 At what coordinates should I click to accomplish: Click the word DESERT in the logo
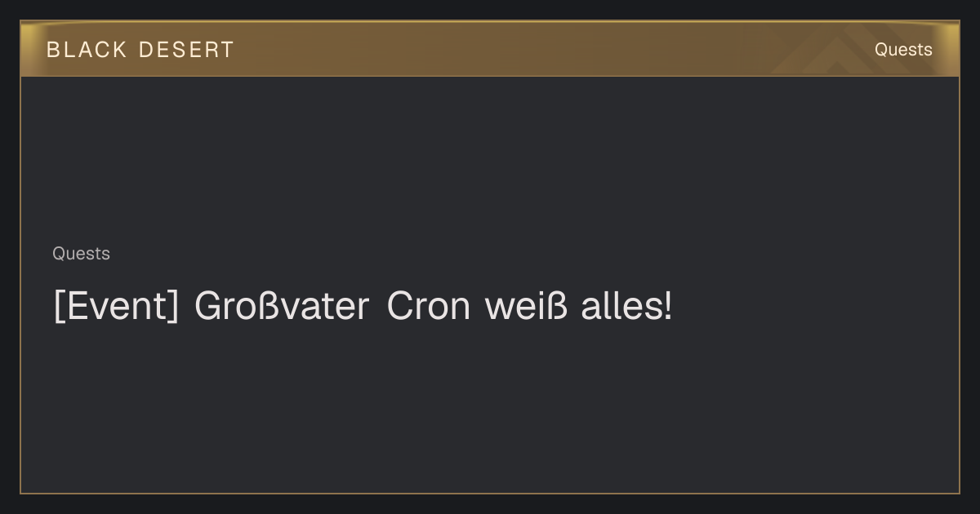[x=186, y=50]
